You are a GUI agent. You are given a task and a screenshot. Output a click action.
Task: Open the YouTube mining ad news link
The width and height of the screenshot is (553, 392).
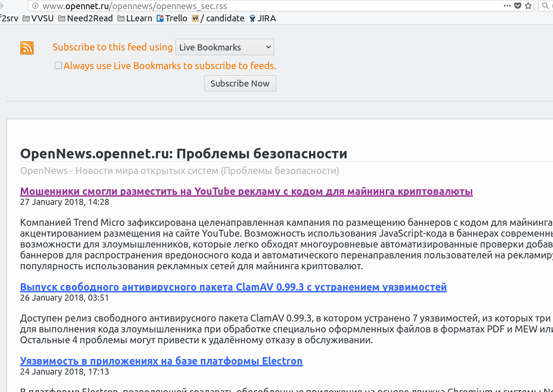(246, 191)
